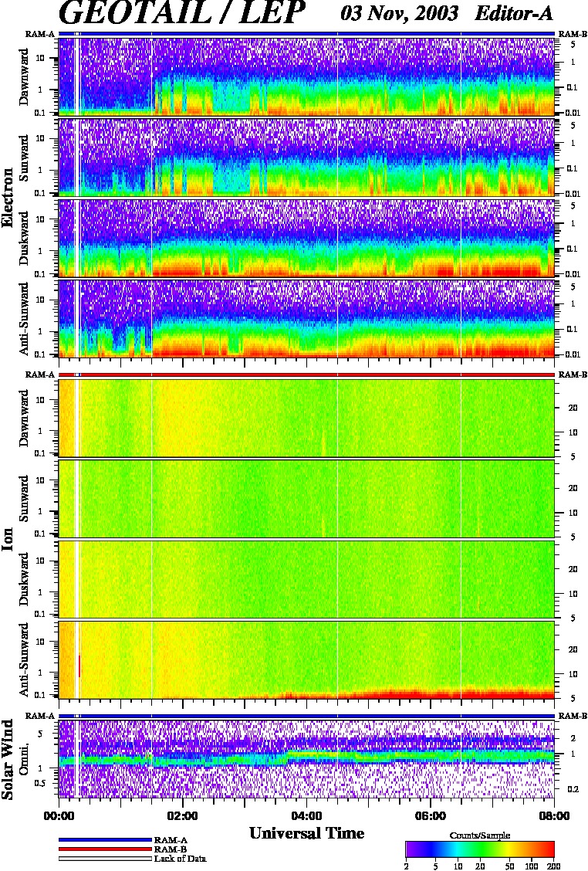Click the vertical Electron group label
Image resolution: width=588 pixels, height=871 pixels.
click(8, 198)
